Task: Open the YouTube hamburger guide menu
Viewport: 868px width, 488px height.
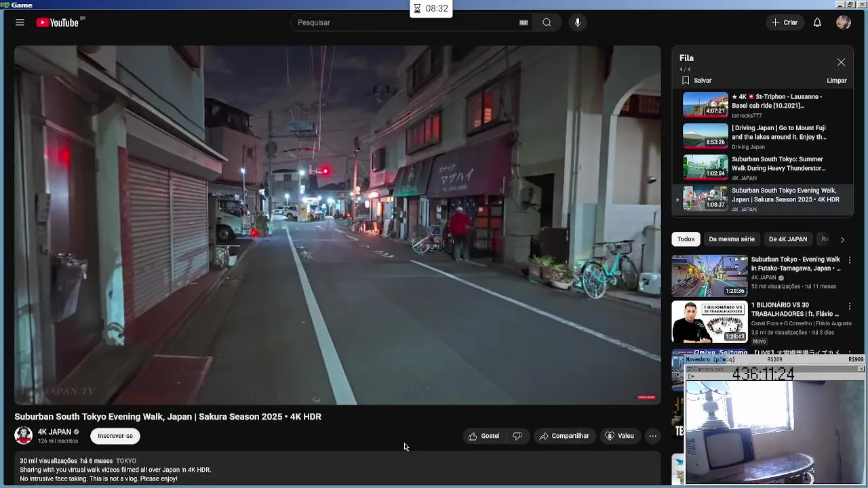Action: [20, 22]
